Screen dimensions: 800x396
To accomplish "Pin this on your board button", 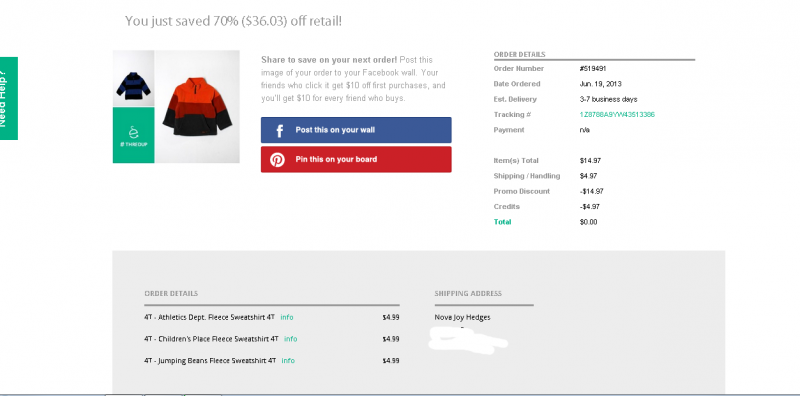I will pyautogui.click(x=356, y=159).
